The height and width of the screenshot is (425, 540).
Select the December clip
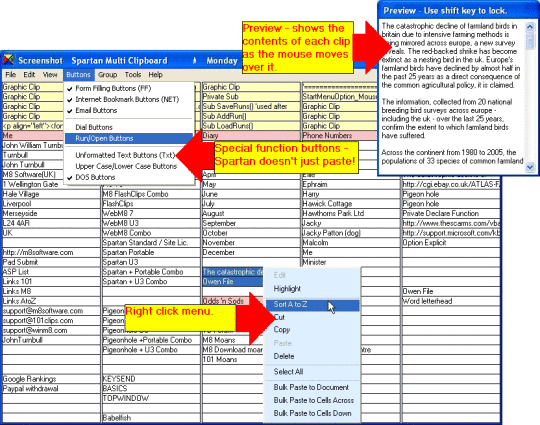pos(251,252)
